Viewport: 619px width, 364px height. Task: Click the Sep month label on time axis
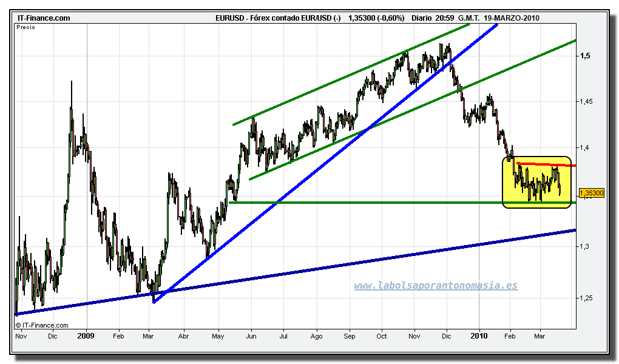pyautogui.click(x=350, y=336)
